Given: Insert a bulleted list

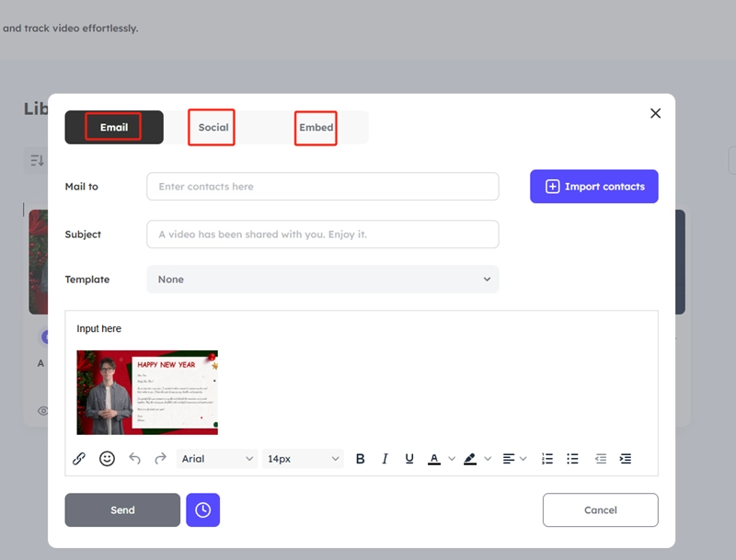Looking at the screenshot, I should (x=572, y=459).
